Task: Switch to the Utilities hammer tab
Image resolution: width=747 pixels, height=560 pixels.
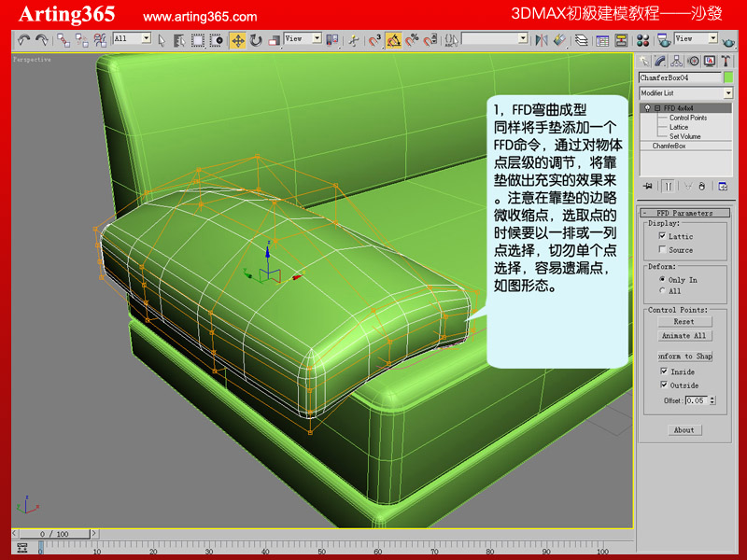Action: click(x=726, y=61)
